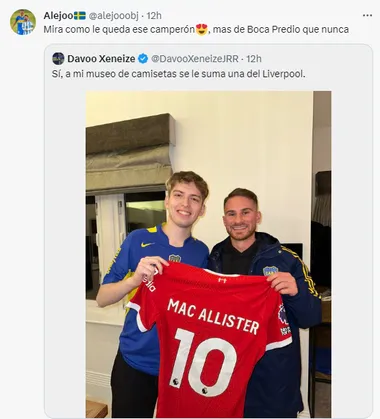Click the Boca crest on the dark jacket

click(x=270, y=271)
